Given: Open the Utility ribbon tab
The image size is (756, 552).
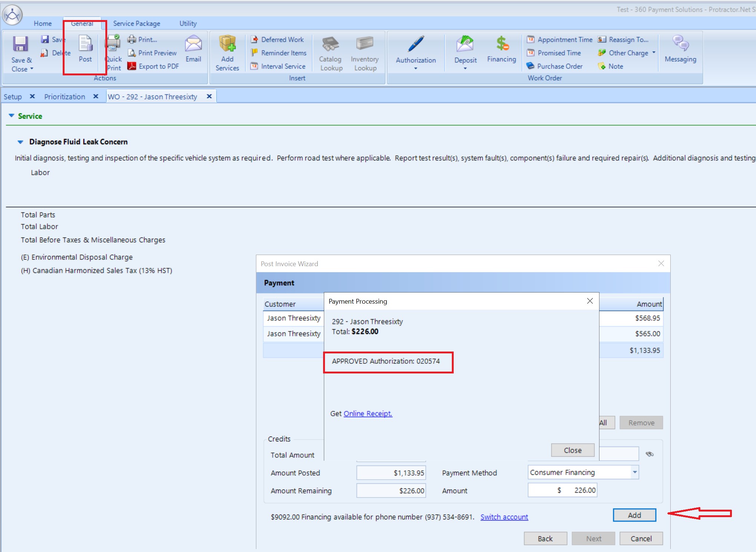Looking at the screenshot, I should (188, 23).
